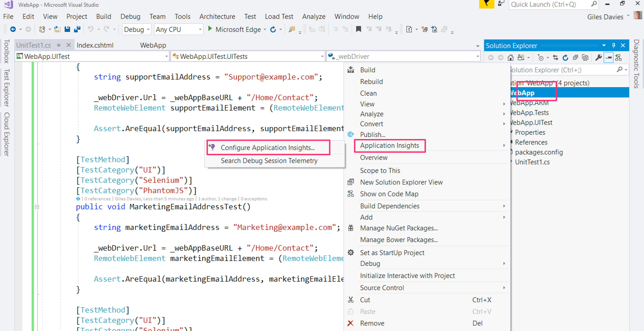Image resolution: width=644 pixels, height=331 pixels.
Task: Click the Home icon in Solution Explorer
Action: point(510,58)
